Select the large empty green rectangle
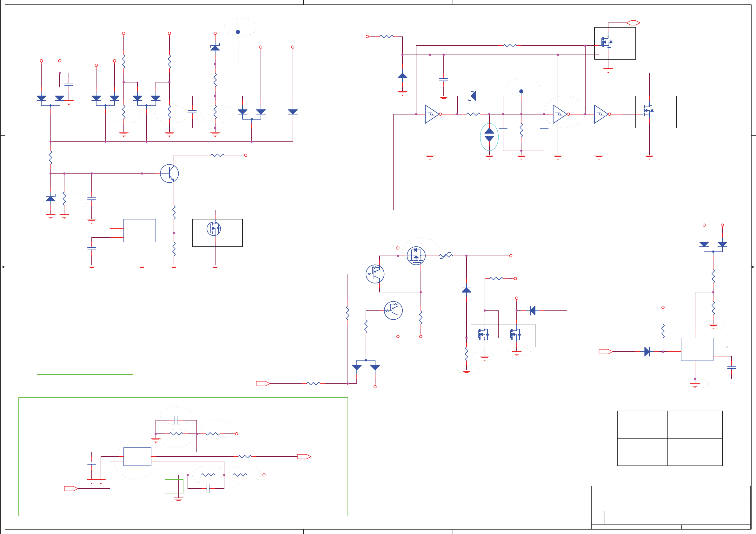756x534 pixels. coord(85,340)
